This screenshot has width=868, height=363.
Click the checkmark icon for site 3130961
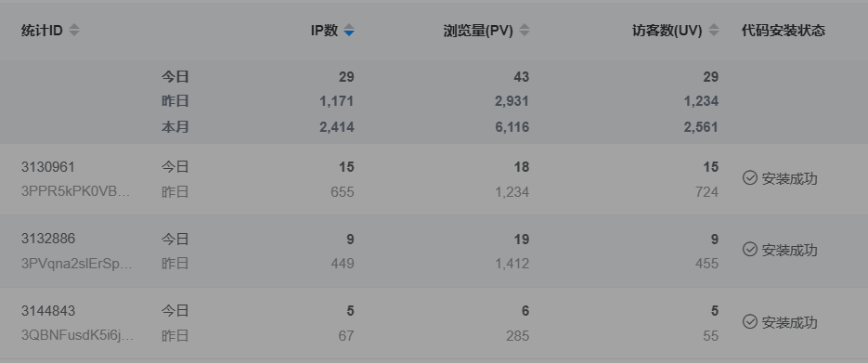tap(749, 177)
